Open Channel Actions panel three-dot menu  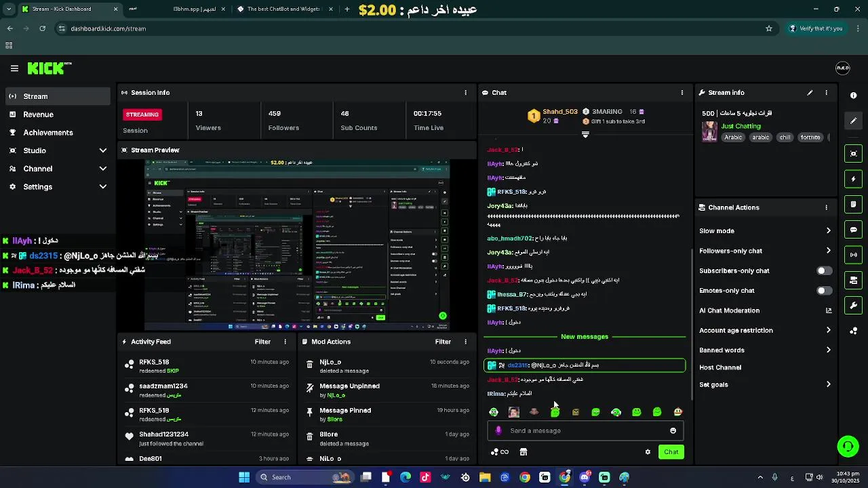pos(826,207)
